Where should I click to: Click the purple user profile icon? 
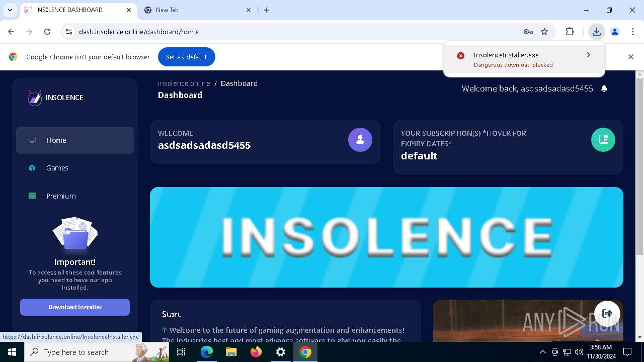(x=360, y=140)
